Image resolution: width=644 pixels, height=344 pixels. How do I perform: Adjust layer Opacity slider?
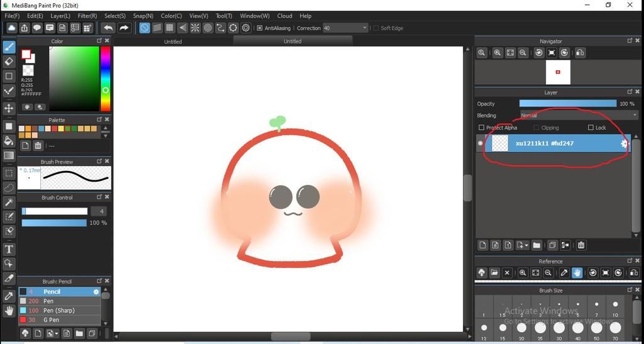568,104
